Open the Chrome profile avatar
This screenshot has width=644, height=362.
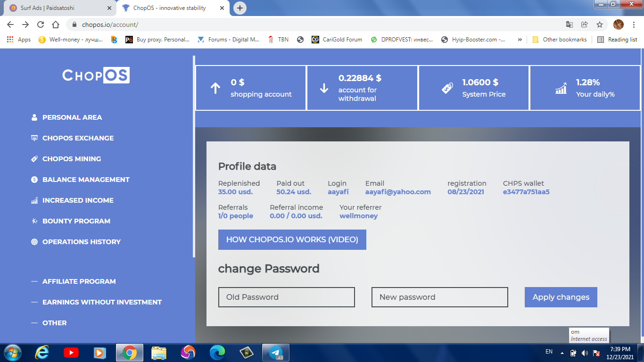pos(619,25)
